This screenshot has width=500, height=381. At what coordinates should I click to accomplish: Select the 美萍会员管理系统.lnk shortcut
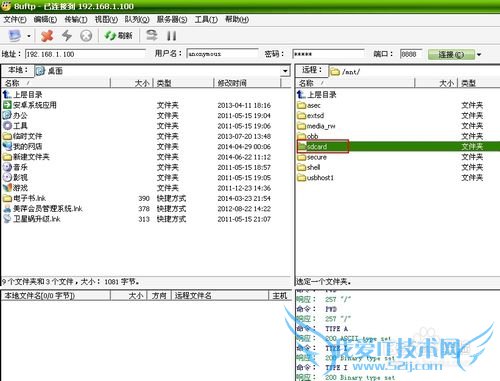(x=43, y=208)
